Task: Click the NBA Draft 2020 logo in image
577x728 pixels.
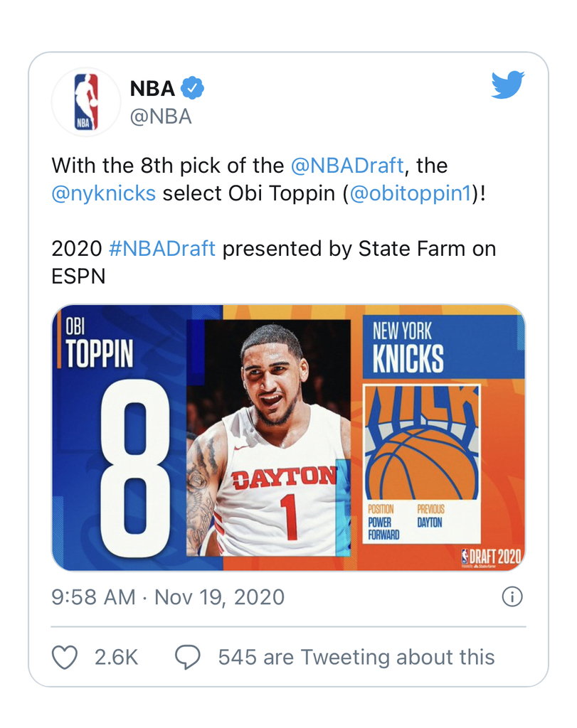Action: click(x=492, y=557)
